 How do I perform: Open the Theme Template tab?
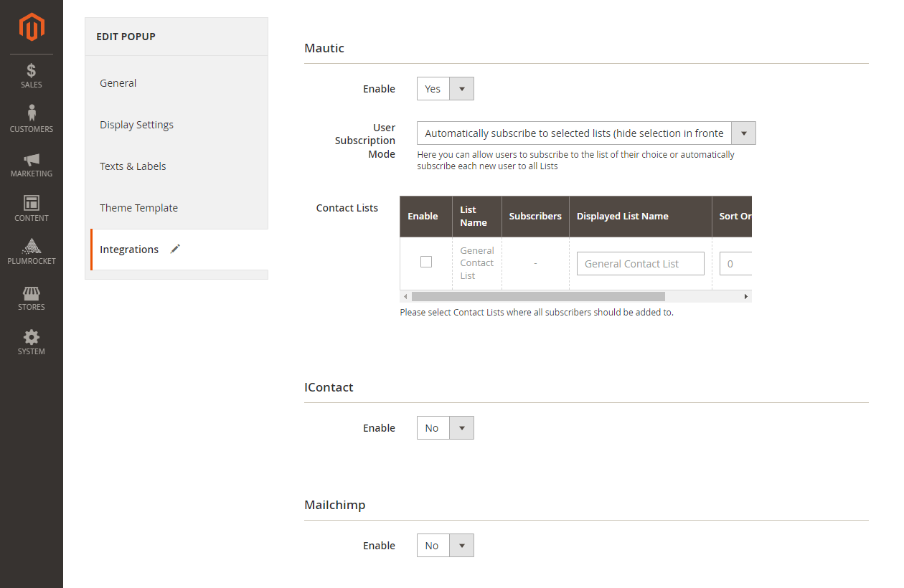(138, 208)
